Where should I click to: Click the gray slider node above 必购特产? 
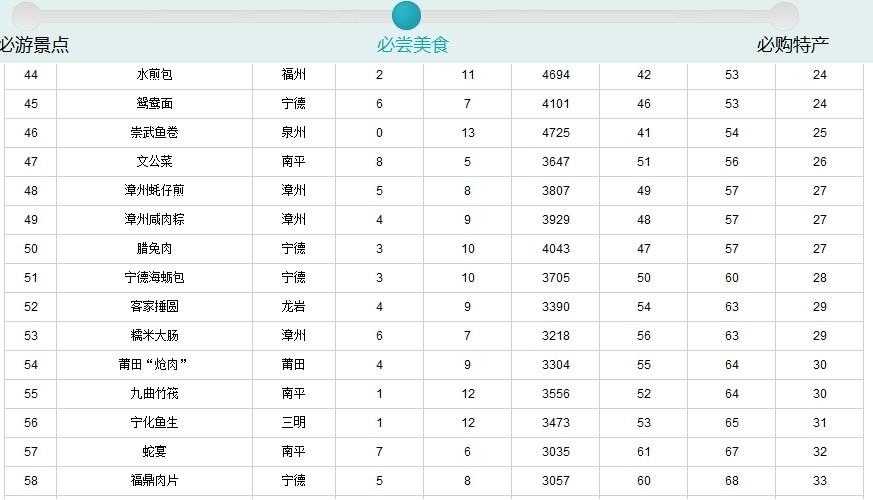pyautogui.click(x=785, y=15)
